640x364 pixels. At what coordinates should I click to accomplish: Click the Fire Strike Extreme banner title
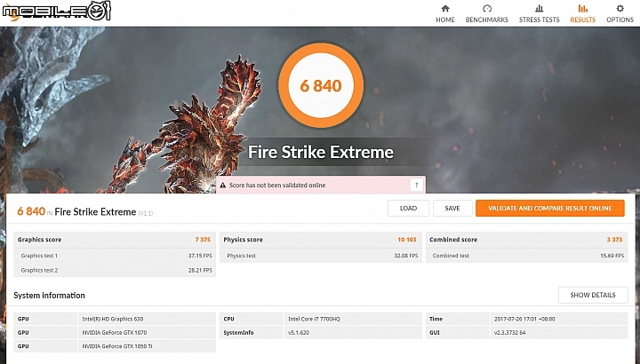tap(321, 152)
